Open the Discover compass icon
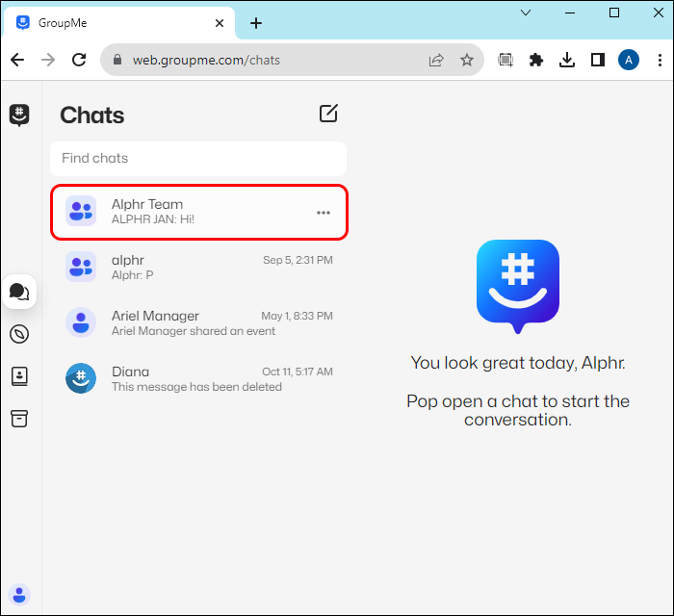674x616 pixels. click(x=19, y=334)
